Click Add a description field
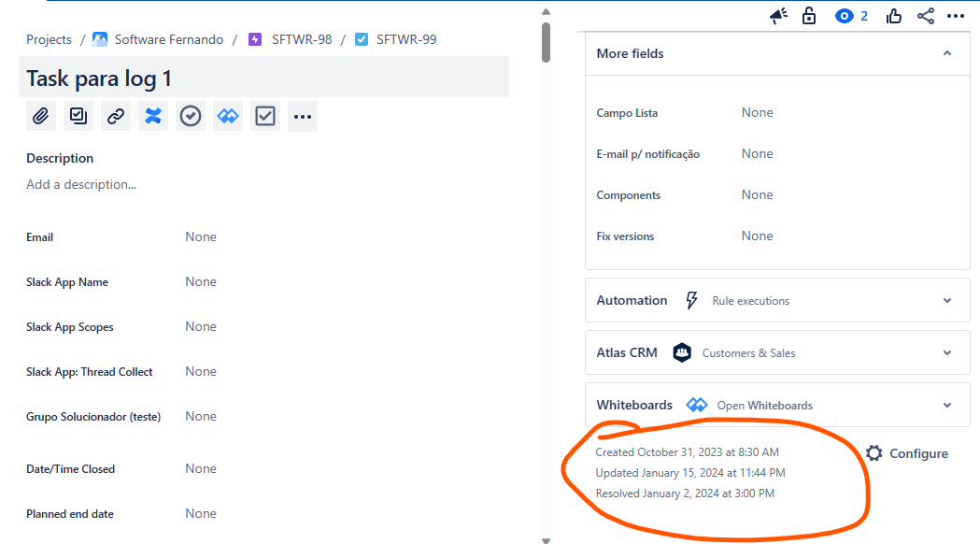The image size is (980, 544). pyautogui.click(x=80, y=184)
